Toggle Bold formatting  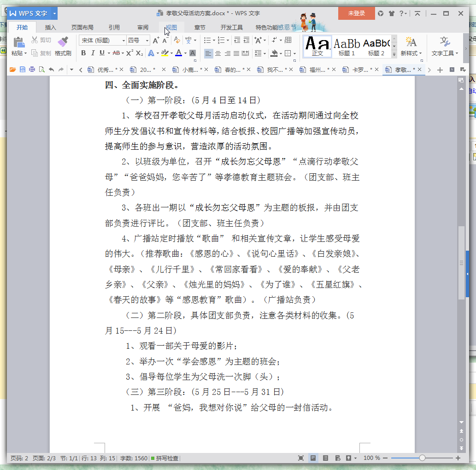click(83, 53)
